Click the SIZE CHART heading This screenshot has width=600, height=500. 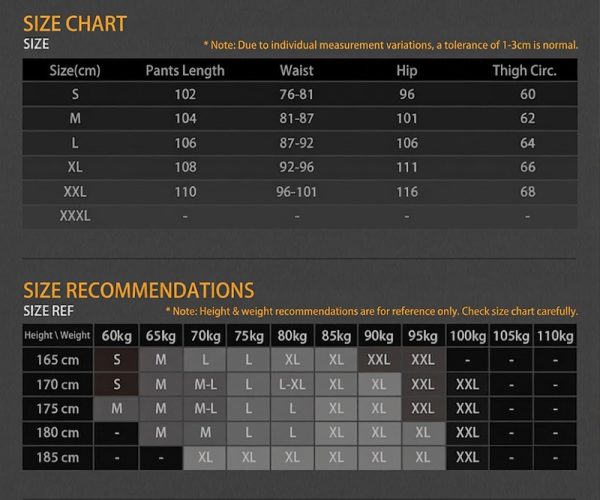tap(75, 24)
